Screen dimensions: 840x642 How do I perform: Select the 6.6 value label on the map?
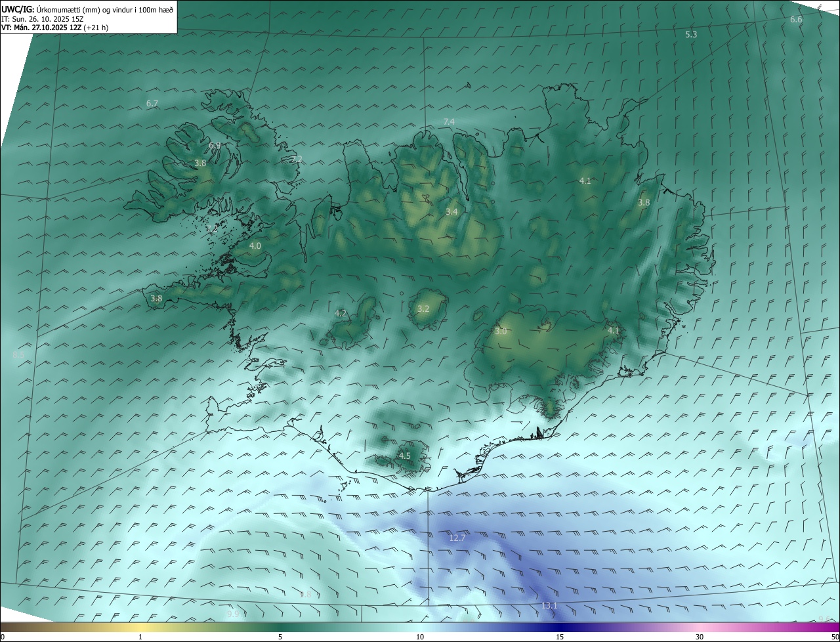point(795,20)
